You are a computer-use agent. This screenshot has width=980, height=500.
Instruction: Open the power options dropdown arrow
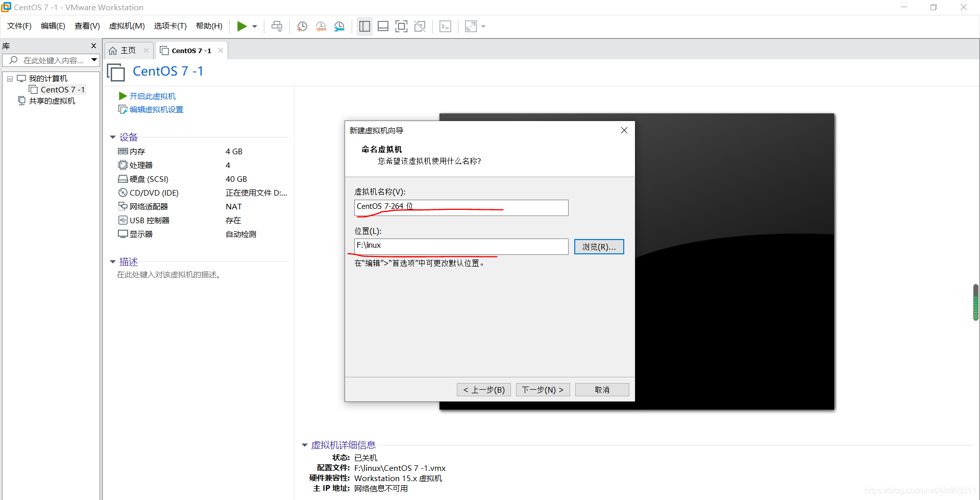255,27
